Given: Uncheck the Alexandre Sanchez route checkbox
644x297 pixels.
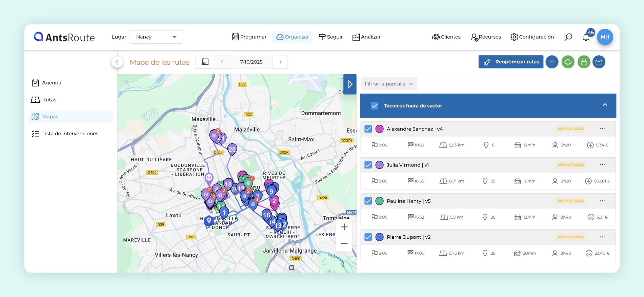Looking at the screenshot, I should (x=368, y=129).
